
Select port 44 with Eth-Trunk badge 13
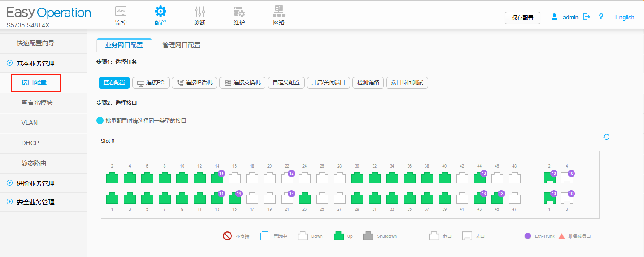click(x=479, y=178)
